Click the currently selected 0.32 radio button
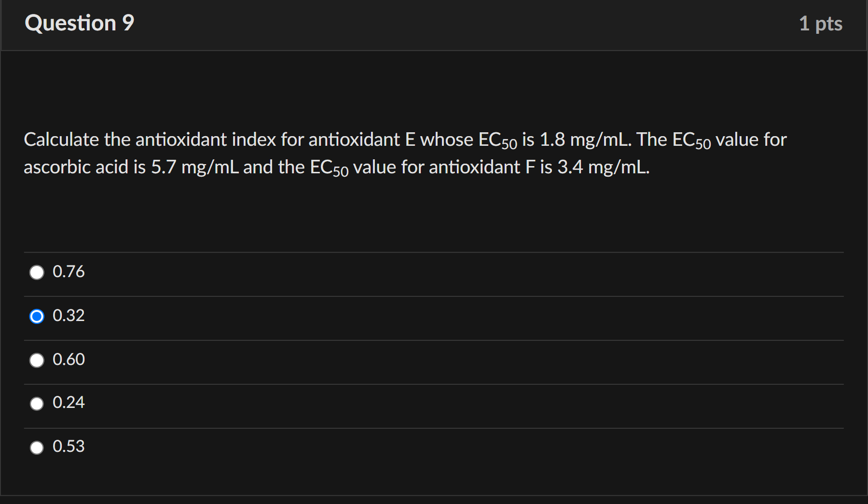Screen dimensions: 868x504 click(x=36, y=316)
